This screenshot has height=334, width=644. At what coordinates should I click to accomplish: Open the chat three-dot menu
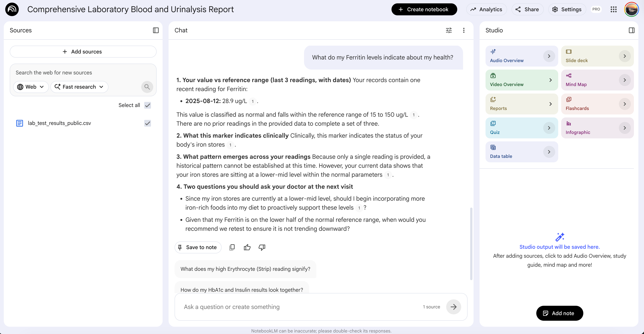[x=464, y=30]
